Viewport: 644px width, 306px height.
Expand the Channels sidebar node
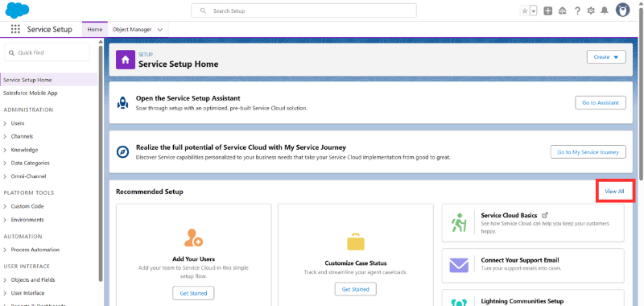tap(6, 136)
